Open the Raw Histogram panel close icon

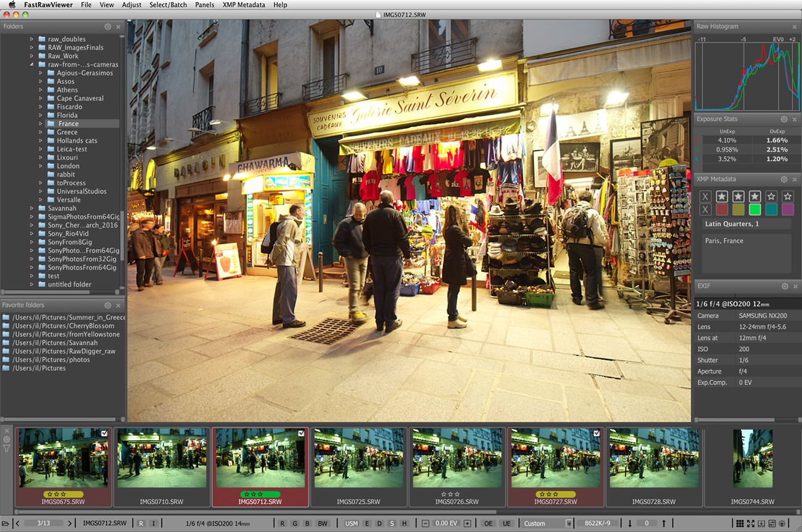click(x=795, y=27)
